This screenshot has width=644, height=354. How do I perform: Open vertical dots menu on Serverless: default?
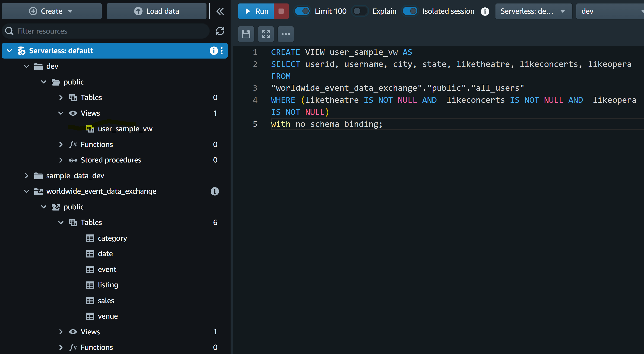(x=222, y=51)
